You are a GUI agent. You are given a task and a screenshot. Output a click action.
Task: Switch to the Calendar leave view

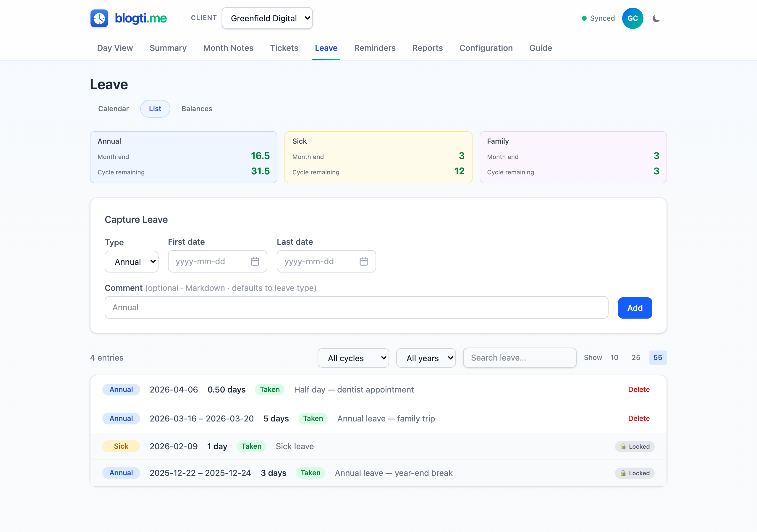point(114,109)
